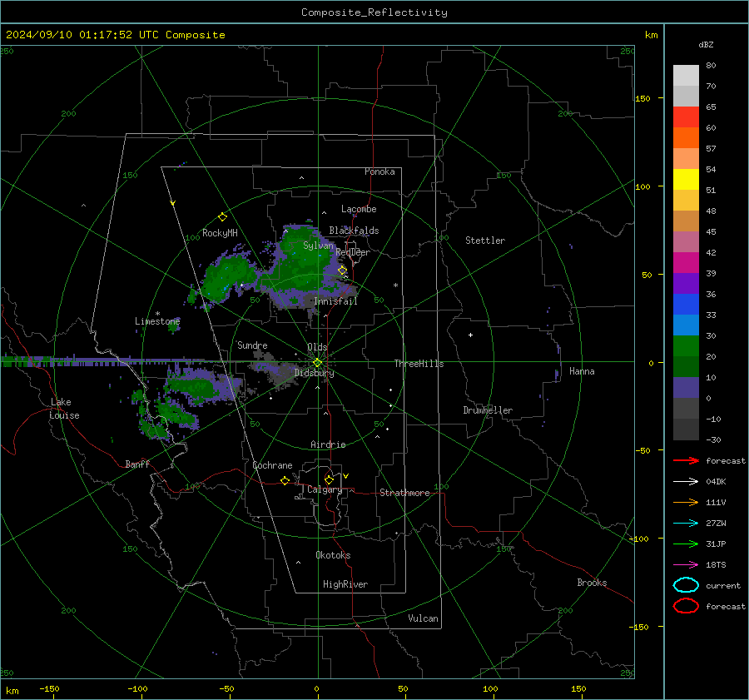Click the Strathmore label
The image size is (749, 700).
click(404, 493)
